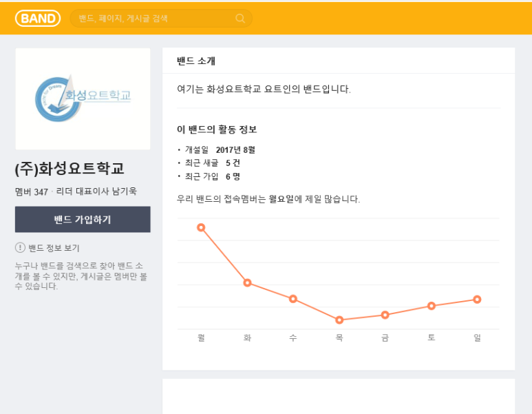
Task: Click the (주)화성요트학교 band title
Action: pyautogui.click(x=70, y=169)
